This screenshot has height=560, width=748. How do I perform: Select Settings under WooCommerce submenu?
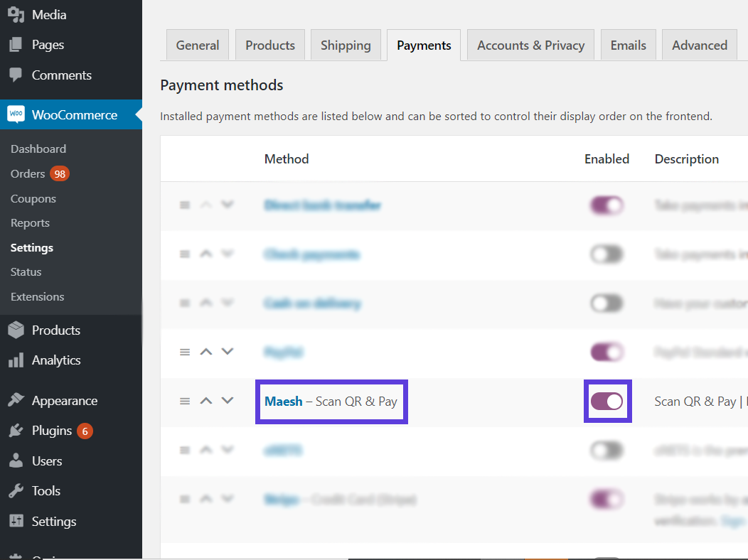32,248
